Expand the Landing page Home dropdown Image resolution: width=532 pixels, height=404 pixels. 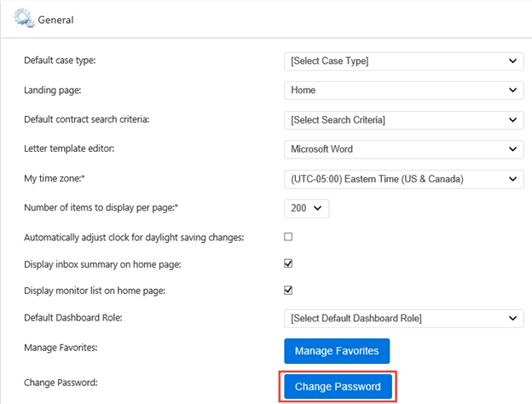(404, 90)
